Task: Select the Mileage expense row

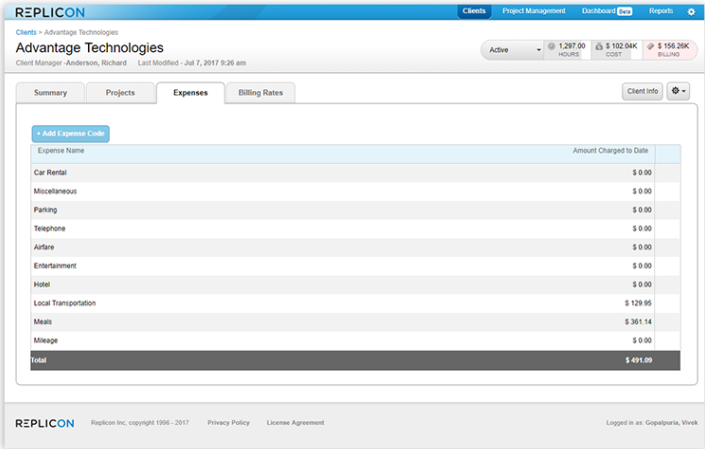Action: 355,341
